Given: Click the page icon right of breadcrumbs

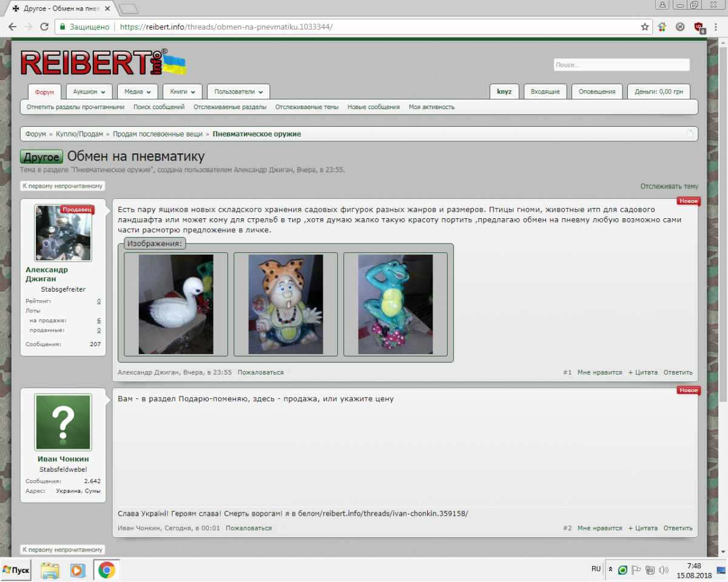Looking at the screenshot, I should click(690, 134).
